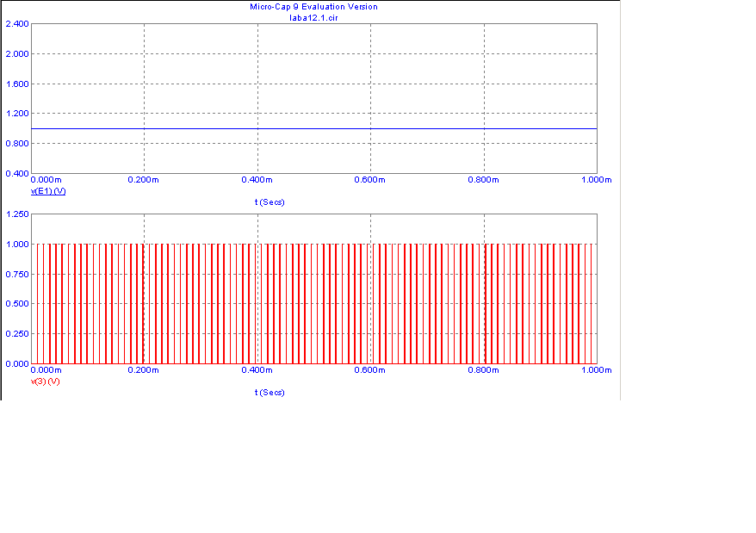Click the 1.250 label on lower plot axis
756x533 pixels.
pos(17,214)
